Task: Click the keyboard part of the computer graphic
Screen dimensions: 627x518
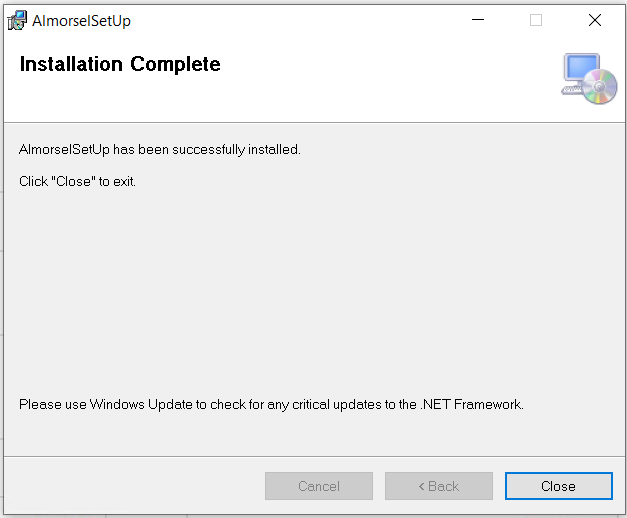Action: [x=572, y=90]
